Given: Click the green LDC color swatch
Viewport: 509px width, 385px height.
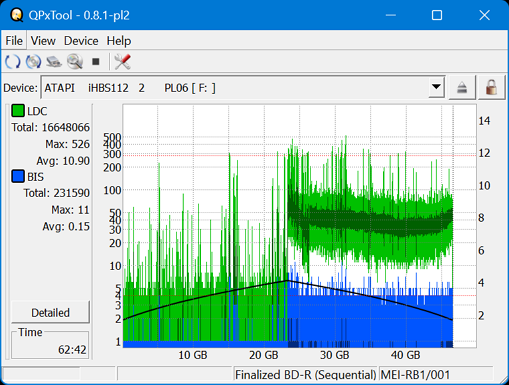Looking at the screenshot, I should (x=18, y=111).
